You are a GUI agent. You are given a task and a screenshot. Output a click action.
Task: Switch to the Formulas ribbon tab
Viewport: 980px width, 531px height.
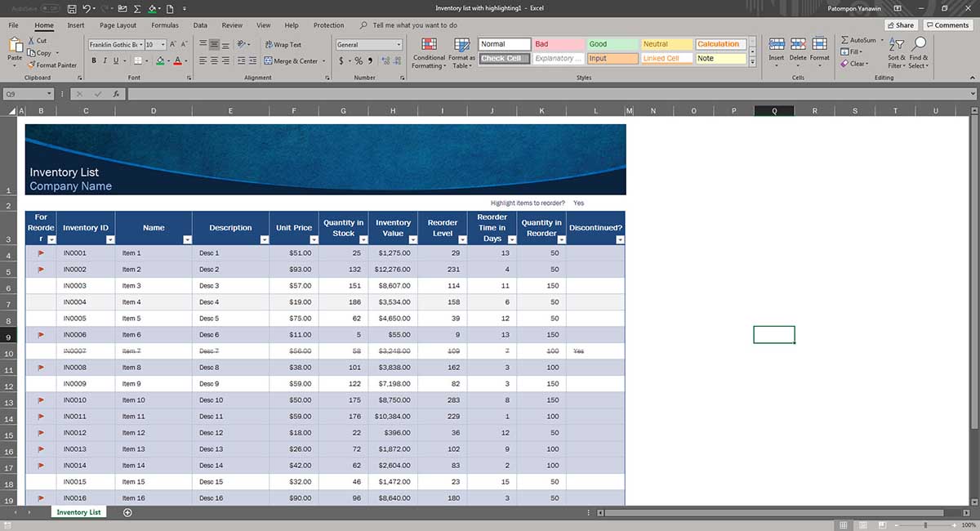[164, 25]
